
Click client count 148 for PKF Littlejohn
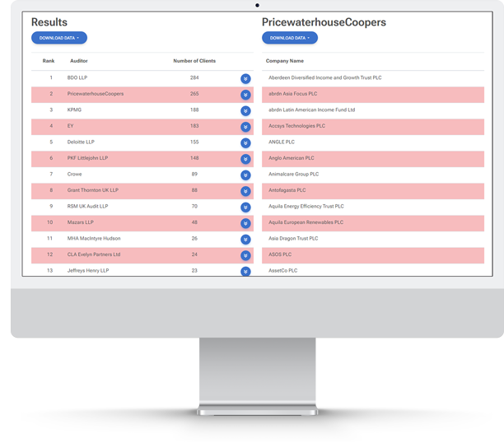point(194,158)
